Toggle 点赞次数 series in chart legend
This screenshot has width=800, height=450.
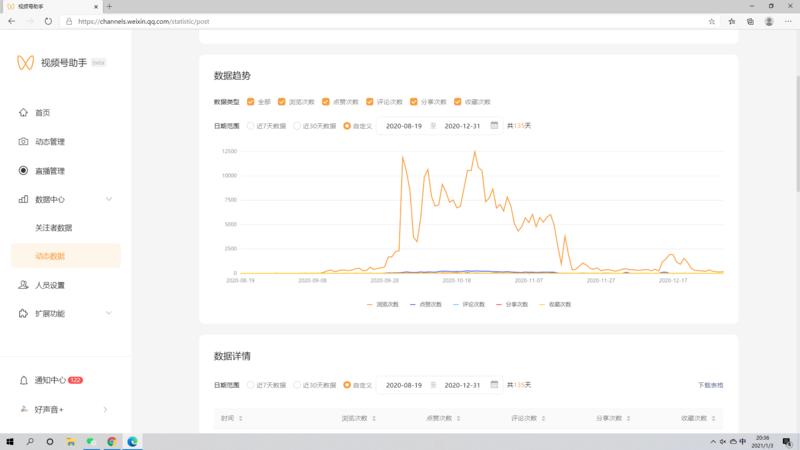click(x=426, y=304)
